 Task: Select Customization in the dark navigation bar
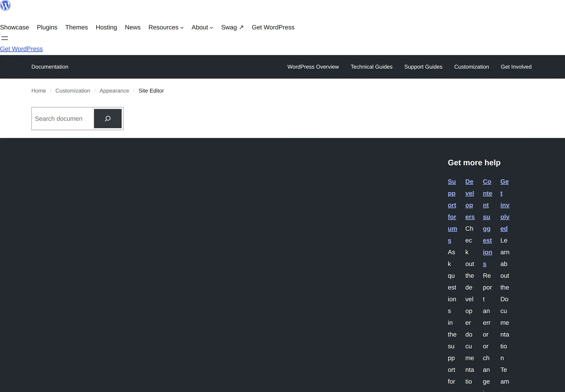click(471, 67)
